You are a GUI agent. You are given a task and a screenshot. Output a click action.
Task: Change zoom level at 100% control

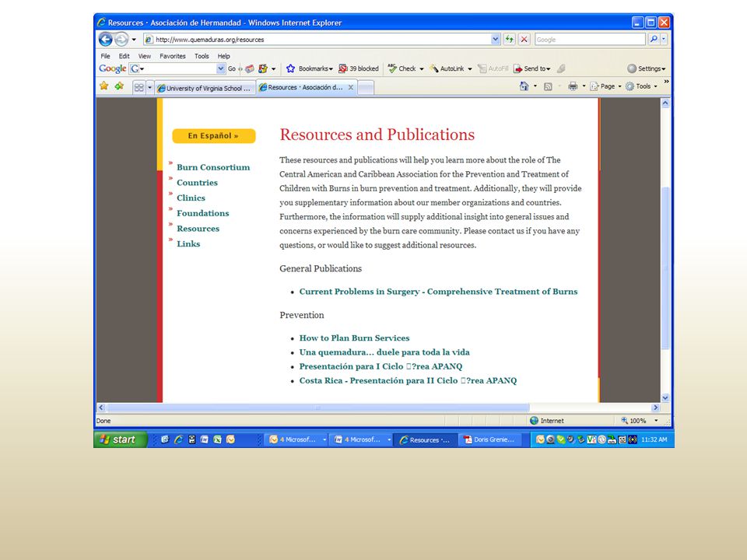(x=640, y=421)
